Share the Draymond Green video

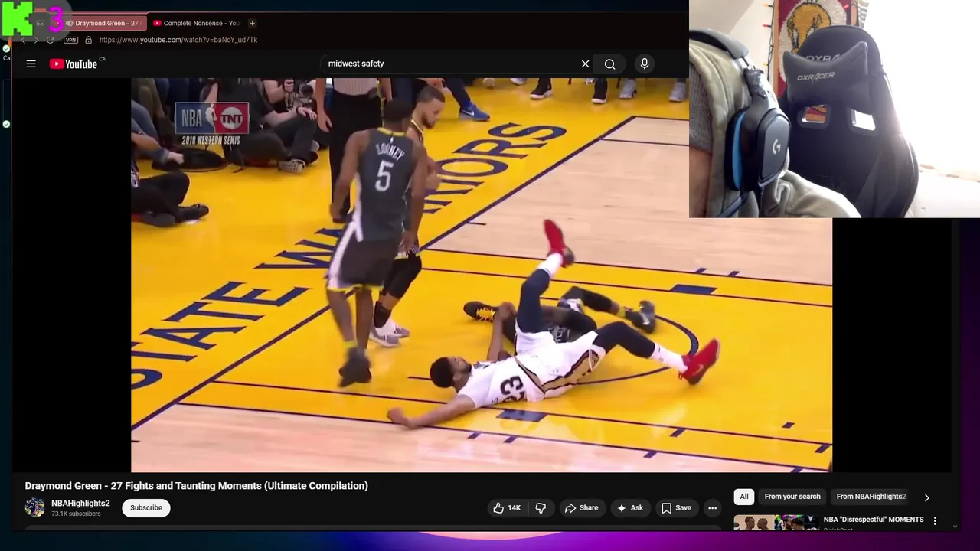(x=581, y=508)
